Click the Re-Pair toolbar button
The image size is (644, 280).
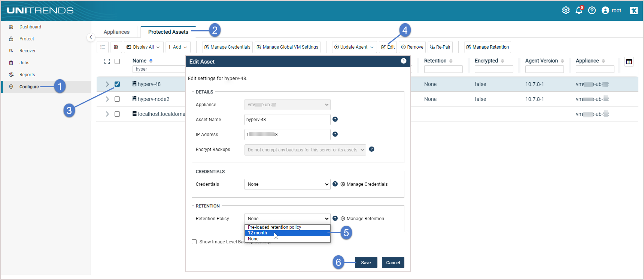(x=440, y=47)
